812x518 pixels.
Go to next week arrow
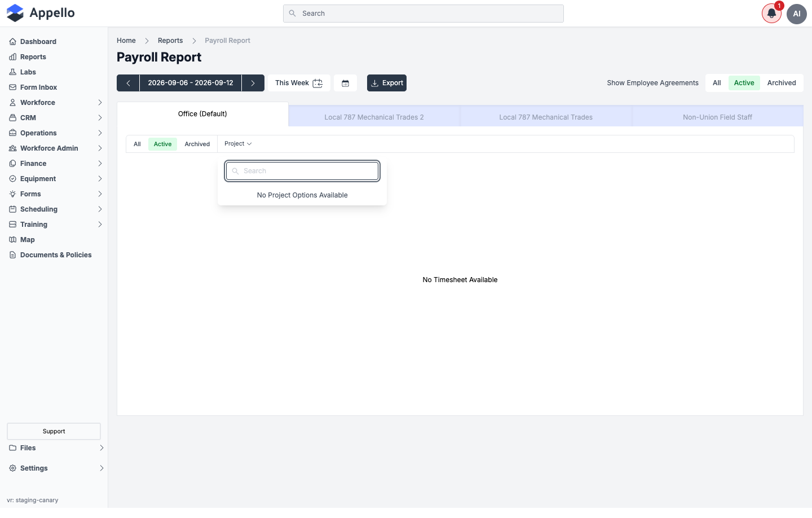click(x=253, y=83)
